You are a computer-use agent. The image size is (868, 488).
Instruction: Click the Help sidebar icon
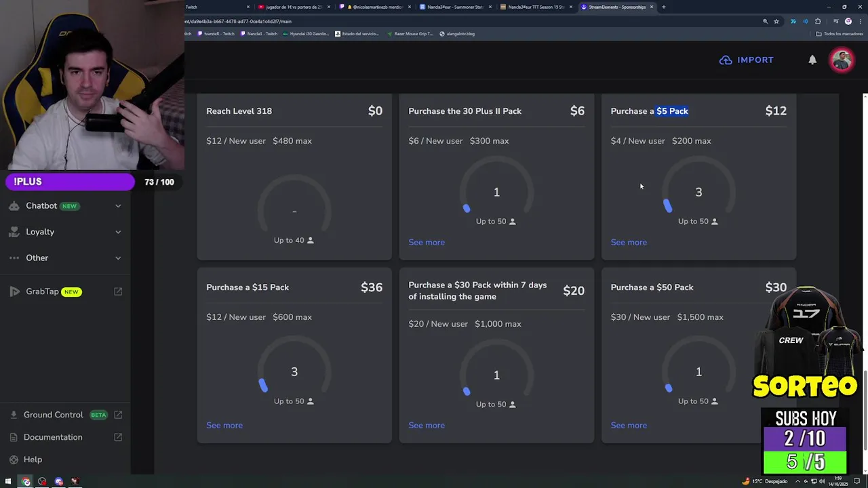coord(14,460)
